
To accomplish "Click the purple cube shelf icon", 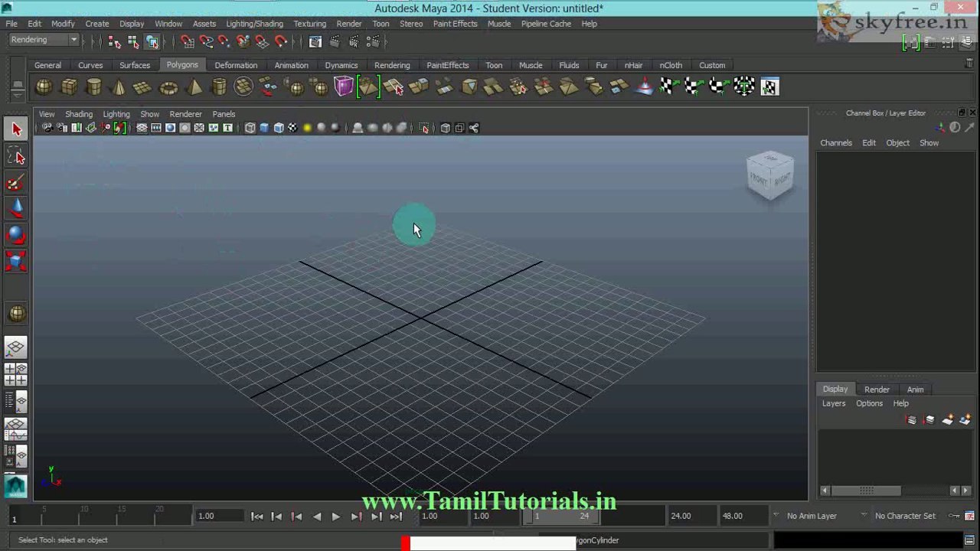I will pos(343,87).
